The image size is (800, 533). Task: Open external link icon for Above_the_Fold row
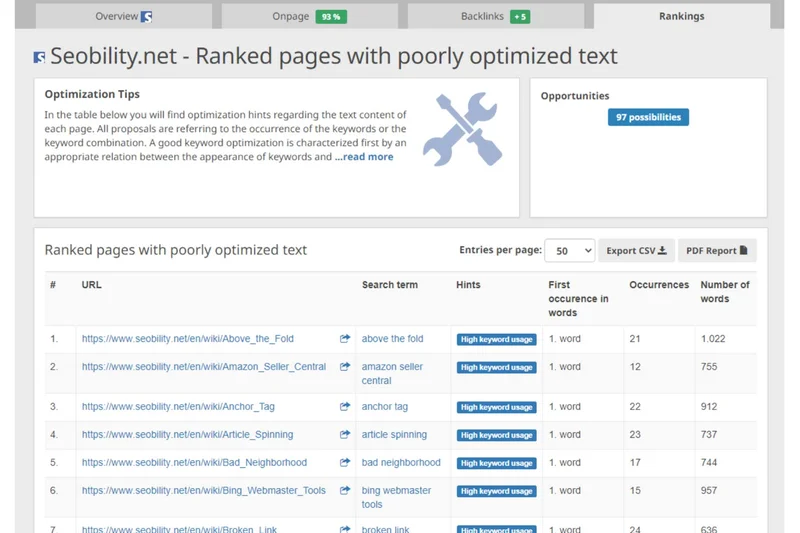point(345,339)
